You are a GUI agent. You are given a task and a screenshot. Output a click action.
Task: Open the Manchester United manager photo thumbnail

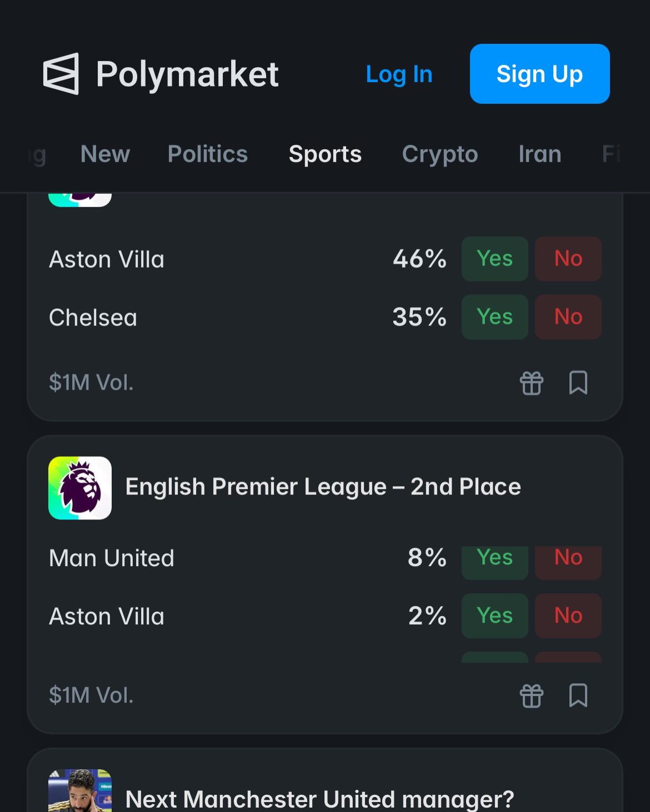coord(80,791)
